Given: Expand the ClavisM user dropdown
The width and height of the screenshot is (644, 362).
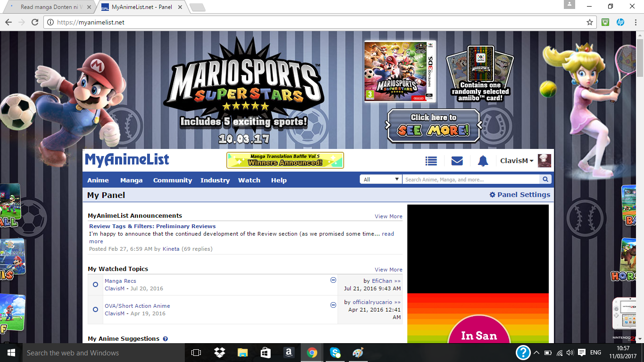Looking at the screenshot, I should tap(517, 161).
